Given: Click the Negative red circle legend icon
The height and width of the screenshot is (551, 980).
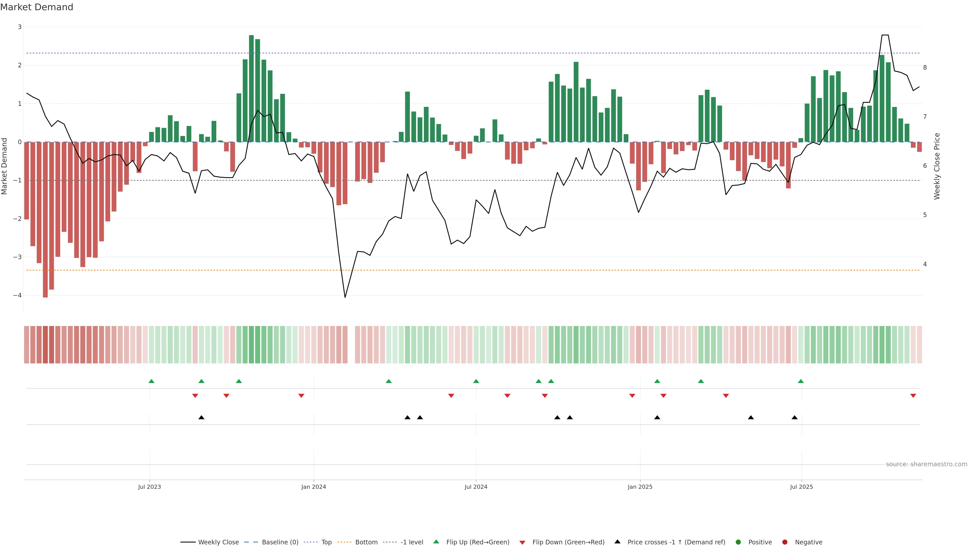Looking at the screenshot, I should 785,542.
